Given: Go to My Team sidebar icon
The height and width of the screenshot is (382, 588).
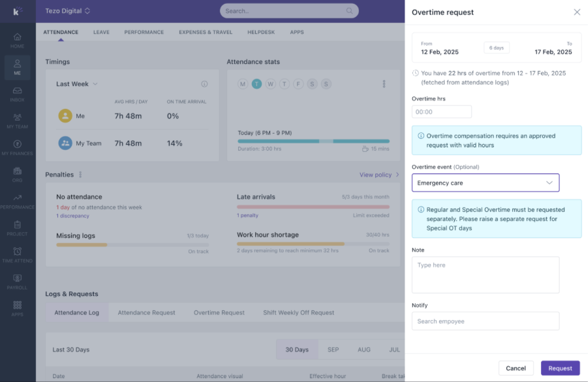Looking at the screenshot, I should [17, 117].
